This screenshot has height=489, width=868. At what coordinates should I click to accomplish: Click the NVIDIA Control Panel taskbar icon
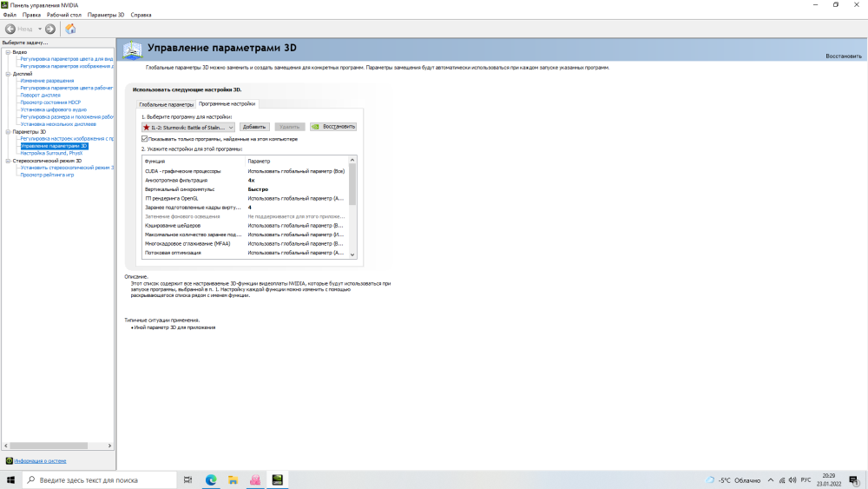point(278,480)
